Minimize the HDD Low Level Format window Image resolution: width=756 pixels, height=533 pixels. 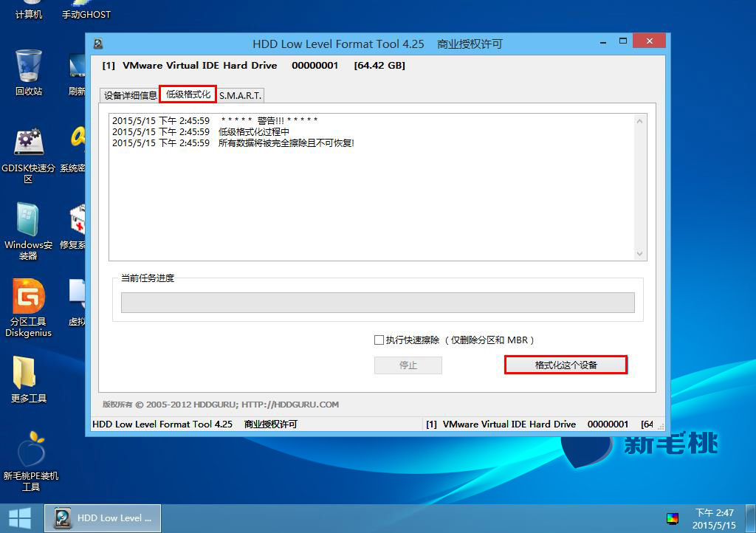coord(602,42)
